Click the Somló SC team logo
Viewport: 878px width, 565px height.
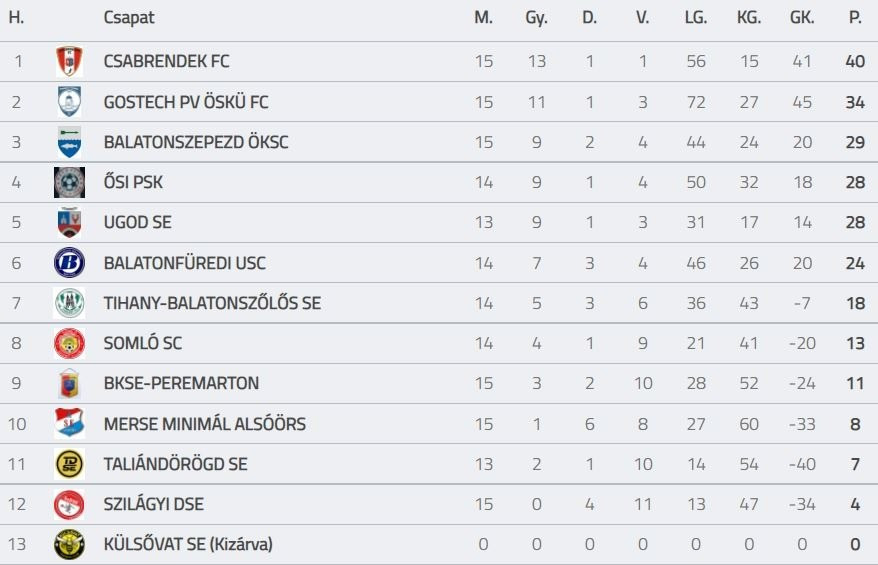click(x=69, y=343)
